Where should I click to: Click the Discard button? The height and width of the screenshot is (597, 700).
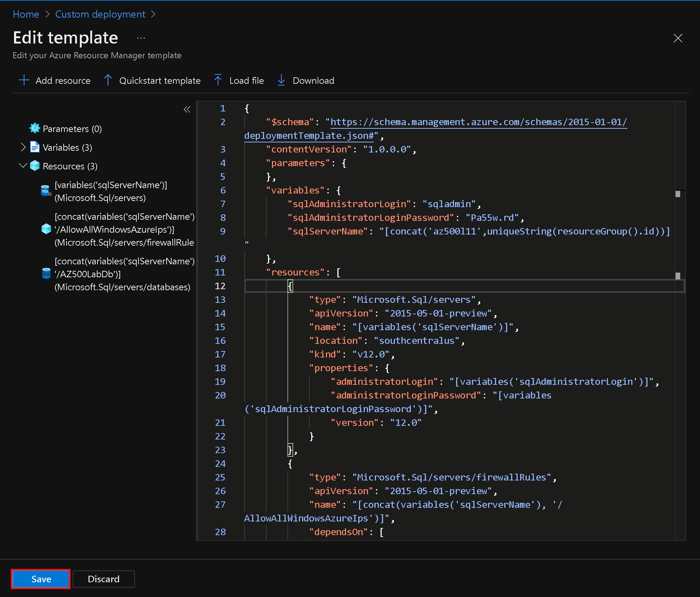(104, 579)
